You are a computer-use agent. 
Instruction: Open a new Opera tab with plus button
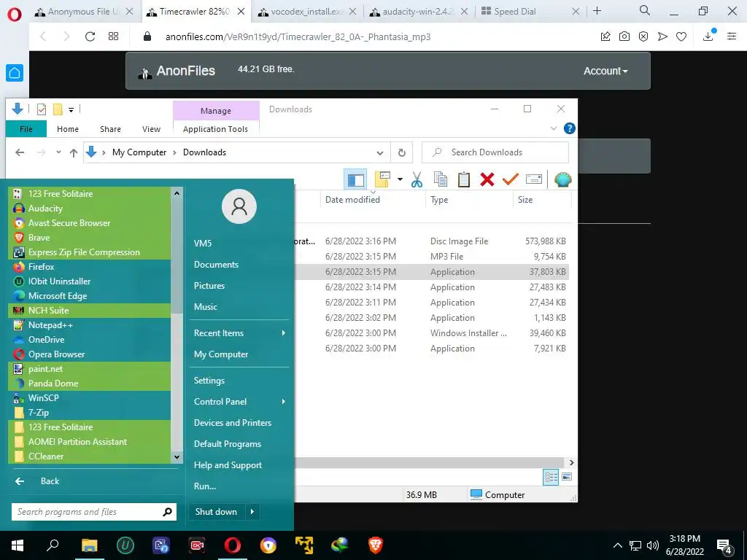(597, 11)
